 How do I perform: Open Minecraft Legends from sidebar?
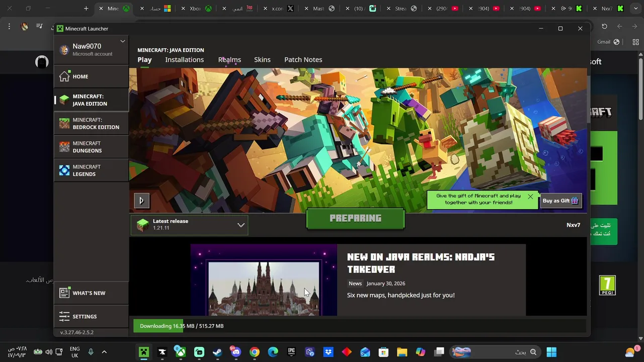tap(91, 170)
